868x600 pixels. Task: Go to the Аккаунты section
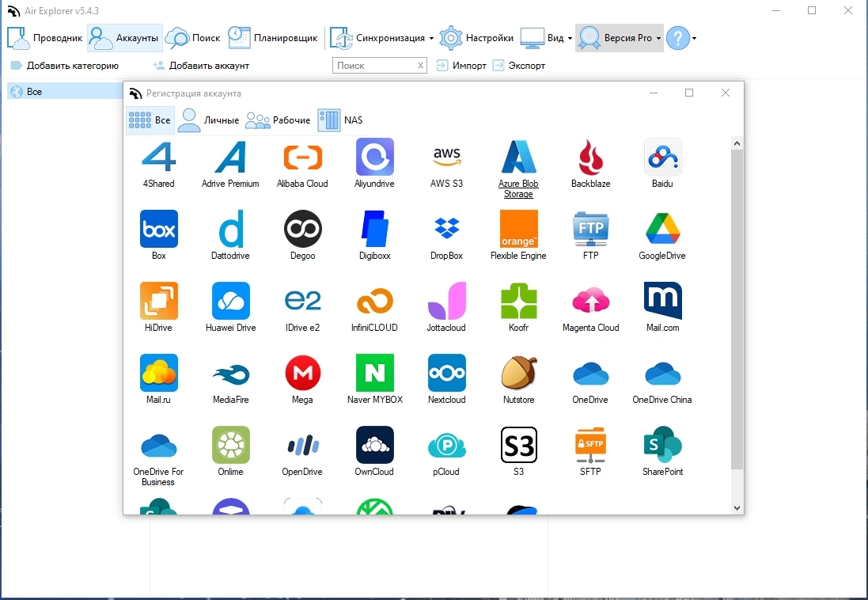pos(124,38)
